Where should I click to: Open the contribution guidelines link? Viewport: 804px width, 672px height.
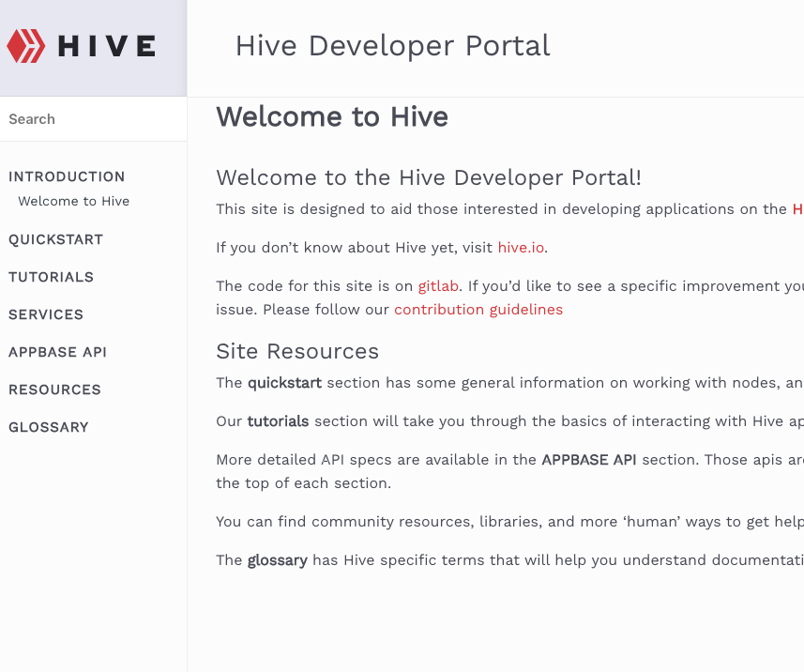pos(478,310)
